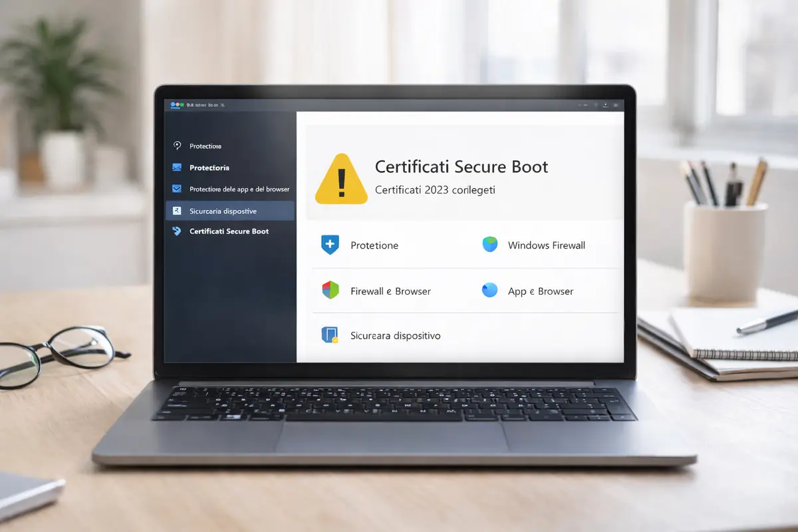Screen dimensions: 798x532
Task: Open the 'Windows Firewall' tile label
Action: point(546,245)
